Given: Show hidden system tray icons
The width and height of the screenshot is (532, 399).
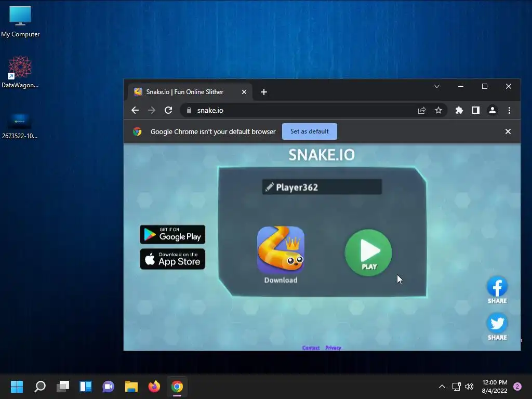Looking at the screenshot, I should click(x=442, y=387).
